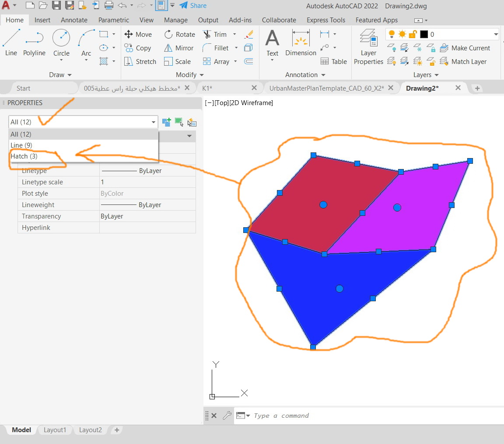Image resolution: width=504 pixels, height=444 pixels.
Task: Insert a Table from Annotation panel
Action: (334, 61)
